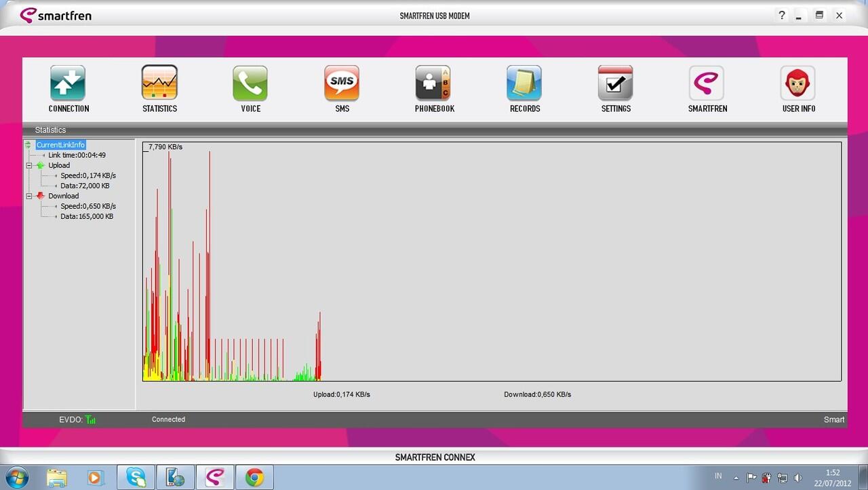Open the Windows Start menu orb

(x=16, y=477)
